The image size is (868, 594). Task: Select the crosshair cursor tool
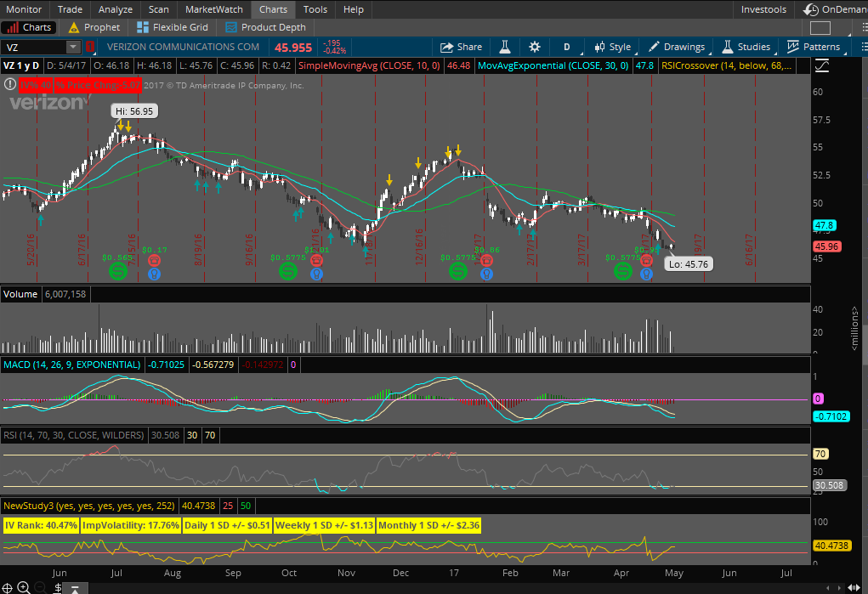(x=8, y=587)
